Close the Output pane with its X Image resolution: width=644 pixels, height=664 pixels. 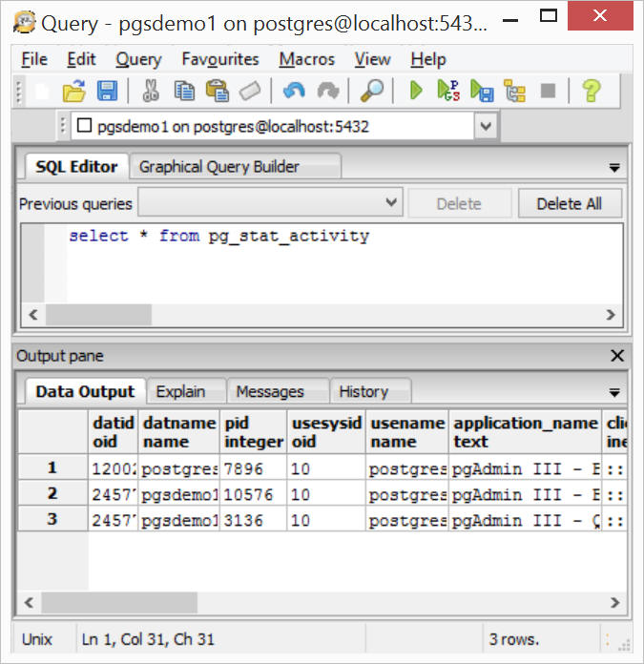pyautogui.click(x=617, y=355)
